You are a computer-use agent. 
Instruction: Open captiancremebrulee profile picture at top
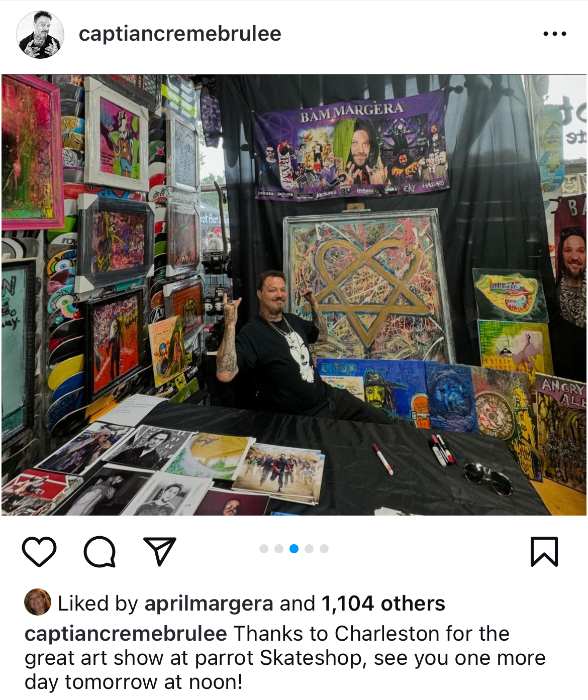(x=40, y=35)
